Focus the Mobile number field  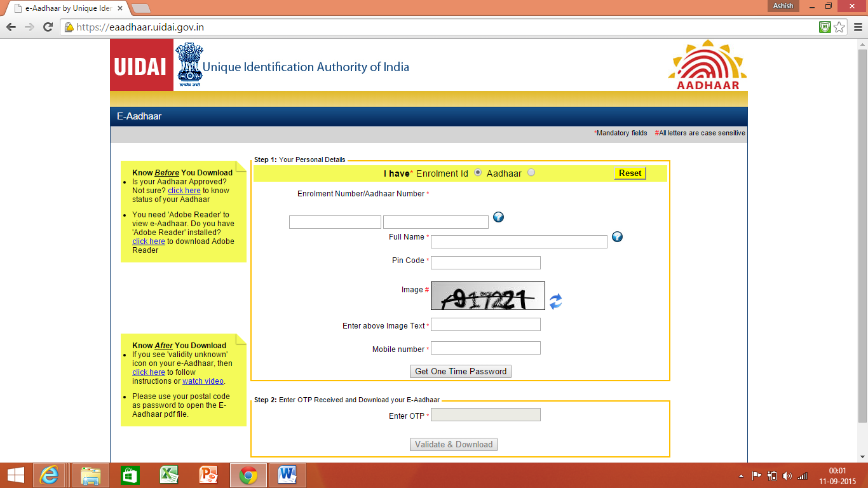pyautogui.click(x=485, y=348)
